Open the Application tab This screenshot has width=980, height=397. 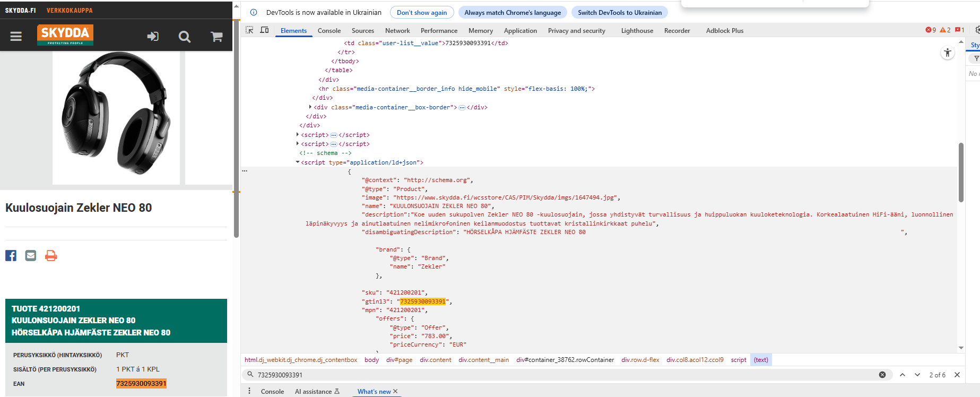point(521,31)
